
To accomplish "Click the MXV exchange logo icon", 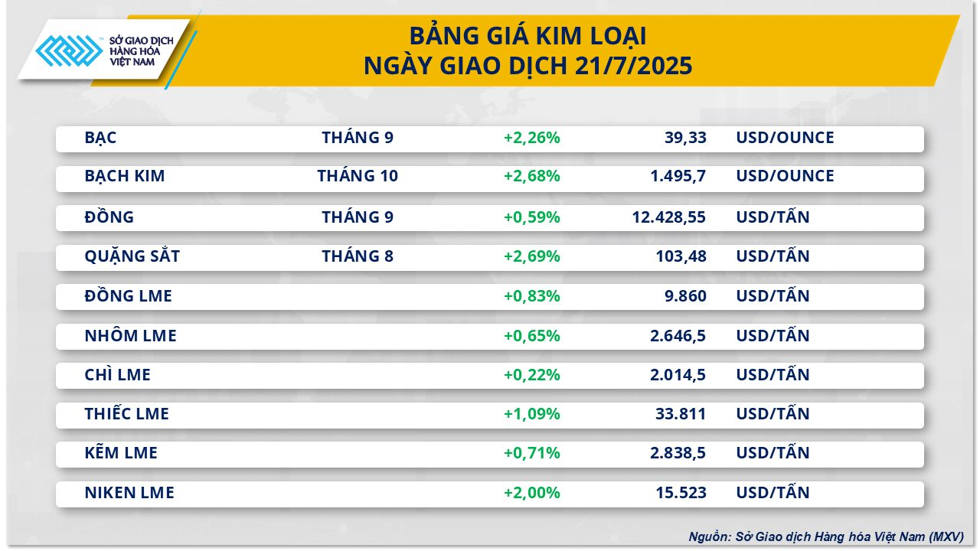I will click(70, 51).
